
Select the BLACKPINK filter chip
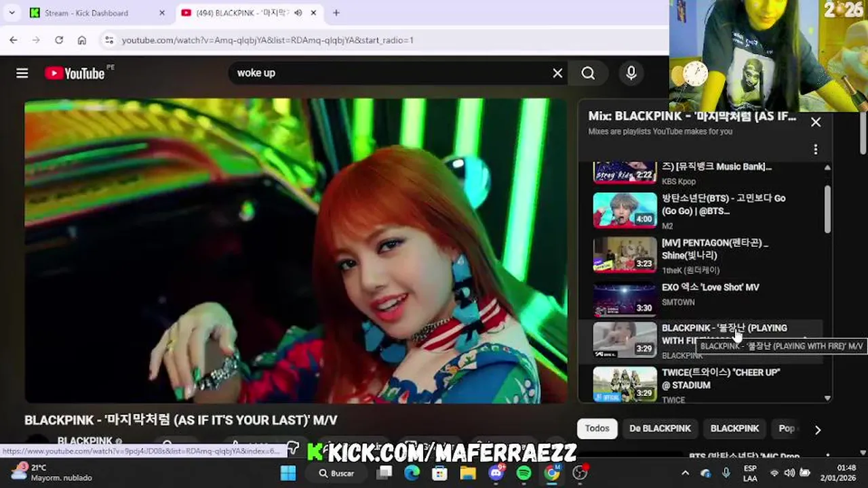pyautogui.click(x=734, y=428)
